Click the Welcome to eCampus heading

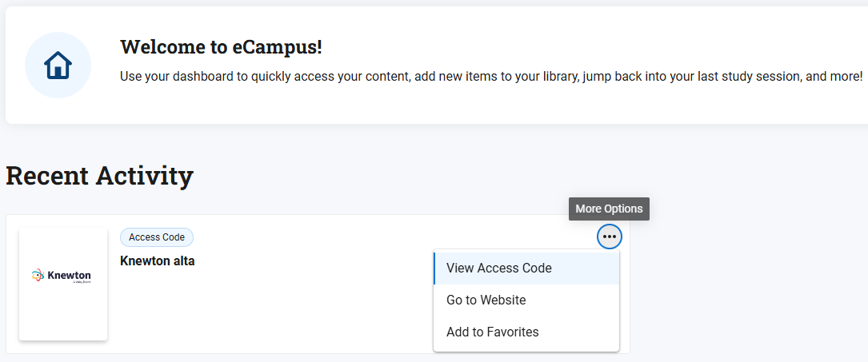[x=221, y=47]
